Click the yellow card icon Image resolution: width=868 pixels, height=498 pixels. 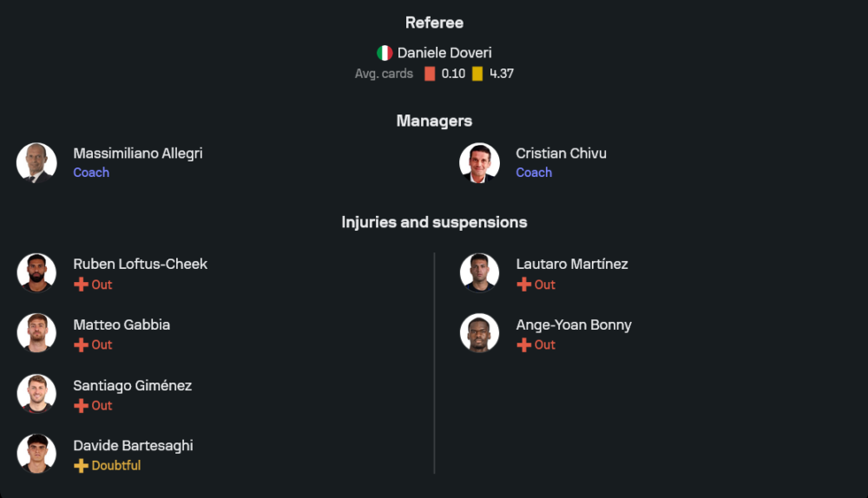(x=477, y=74)
